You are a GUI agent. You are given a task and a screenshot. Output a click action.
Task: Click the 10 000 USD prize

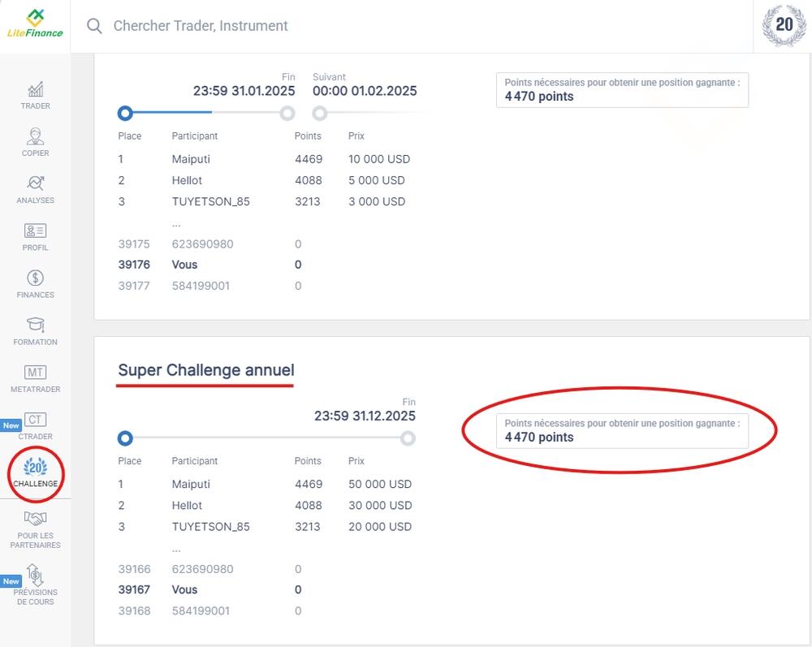click(x=379, y=159)
